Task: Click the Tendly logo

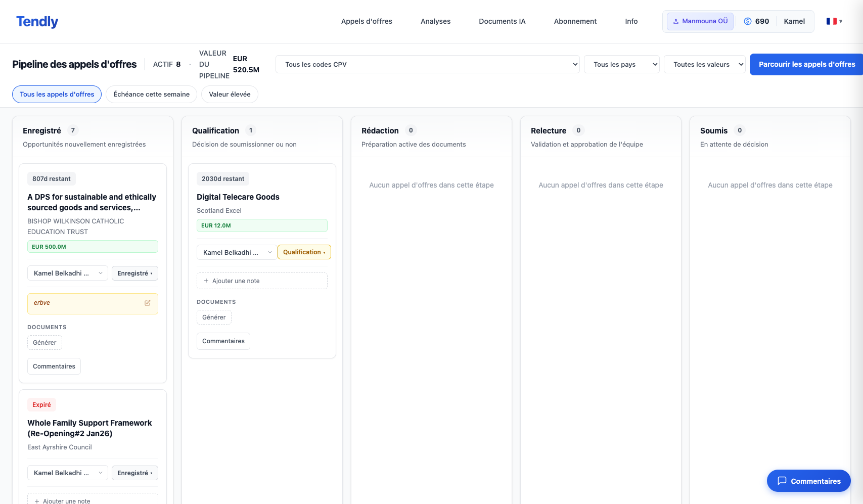Action: pyautogui.click(x=37, y=22)
